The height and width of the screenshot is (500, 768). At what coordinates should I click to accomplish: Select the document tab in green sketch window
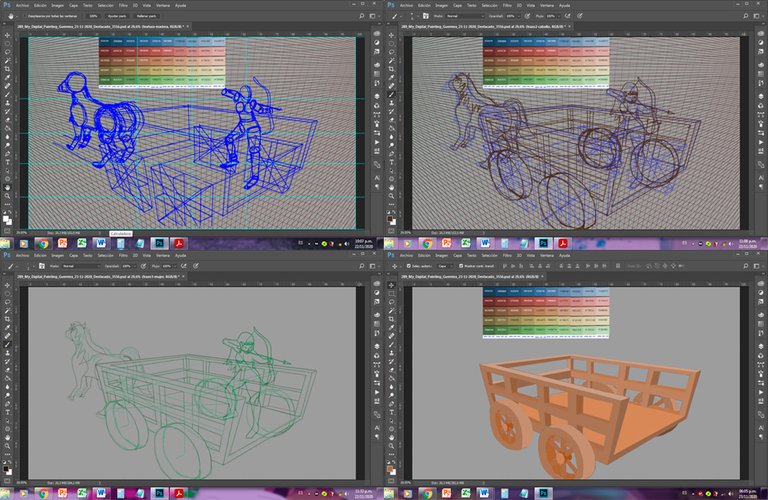(99, 277)
